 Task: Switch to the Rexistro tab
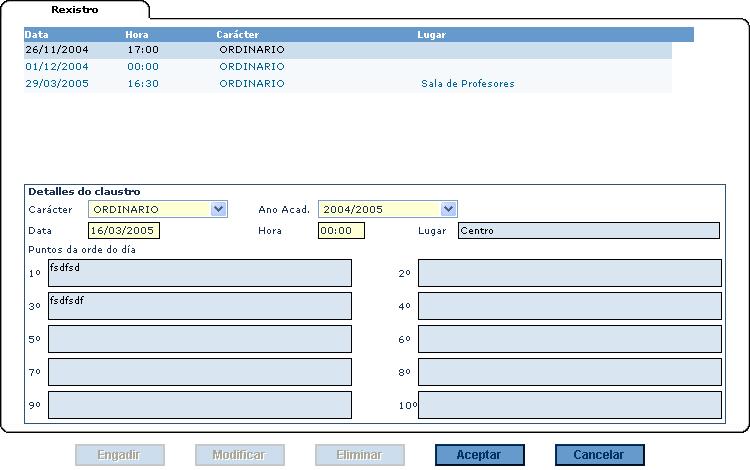pyautogui.click(x=74, y=9)
